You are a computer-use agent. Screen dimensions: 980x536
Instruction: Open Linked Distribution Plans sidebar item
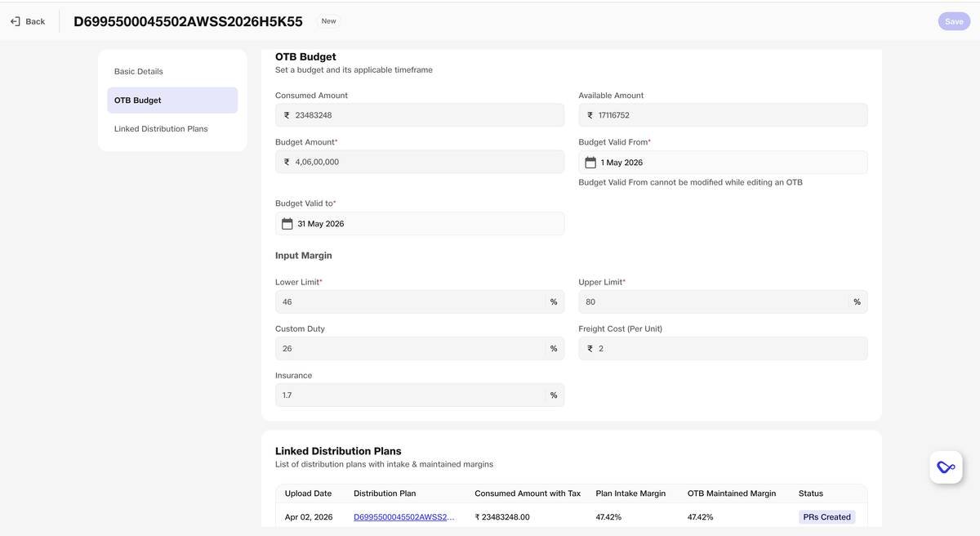coord(172,128)
